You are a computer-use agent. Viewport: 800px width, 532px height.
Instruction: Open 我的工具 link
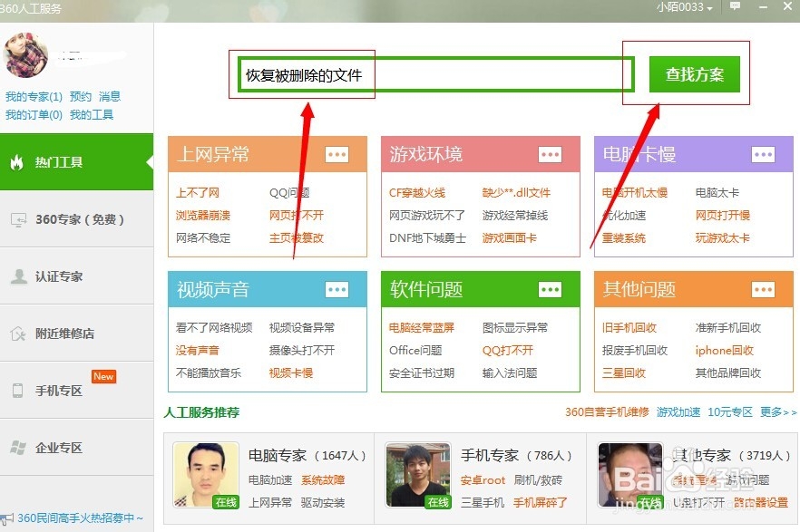[92, 115]
